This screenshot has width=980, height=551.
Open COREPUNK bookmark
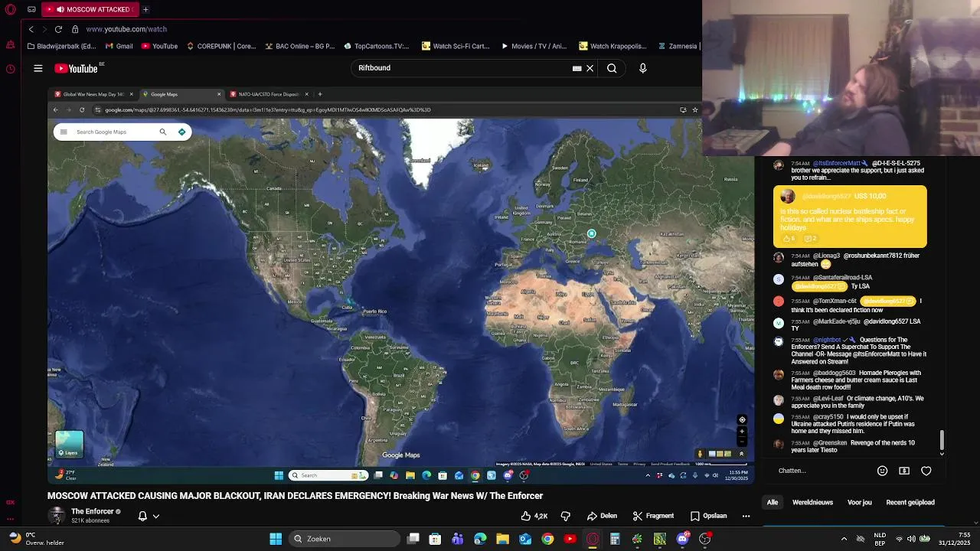pos(221,46)
